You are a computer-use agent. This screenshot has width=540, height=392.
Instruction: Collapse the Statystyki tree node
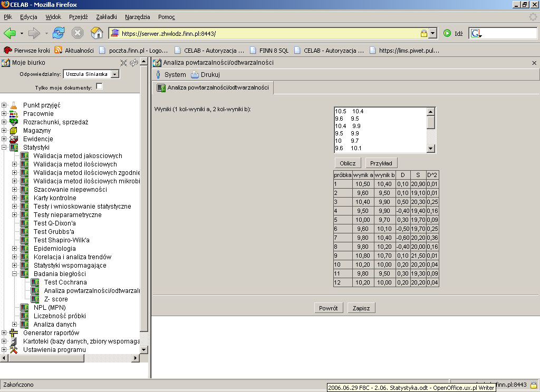coord(4,148)
